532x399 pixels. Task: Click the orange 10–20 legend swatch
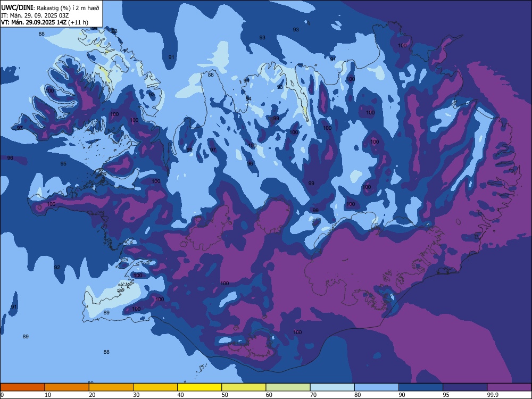coord(67,387)
